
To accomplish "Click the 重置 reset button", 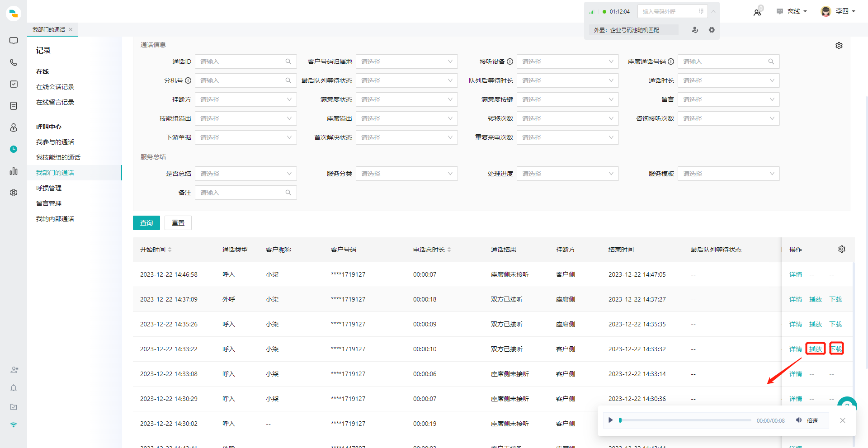I will 178,223.
